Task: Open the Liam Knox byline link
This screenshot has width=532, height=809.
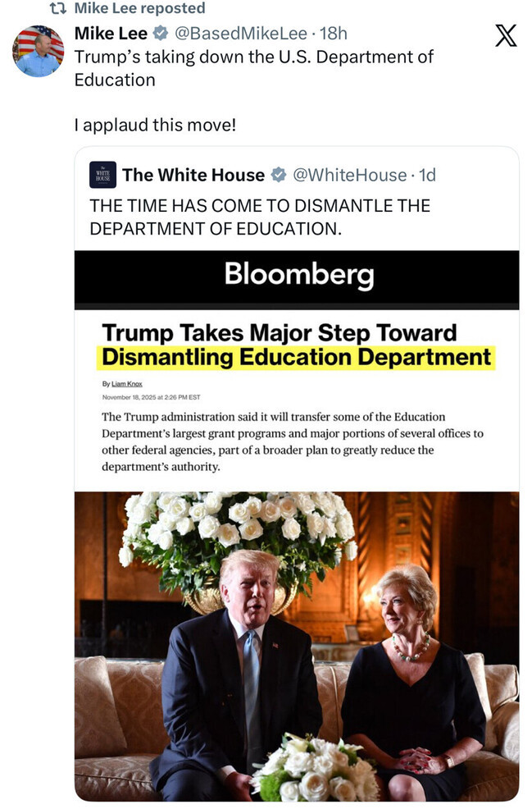Action: (126, 385)
